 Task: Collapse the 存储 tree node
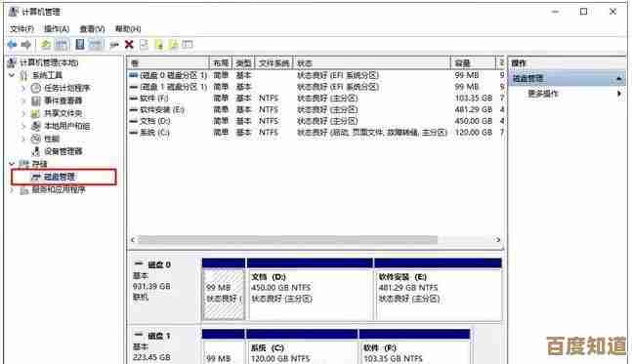point(12,164)
